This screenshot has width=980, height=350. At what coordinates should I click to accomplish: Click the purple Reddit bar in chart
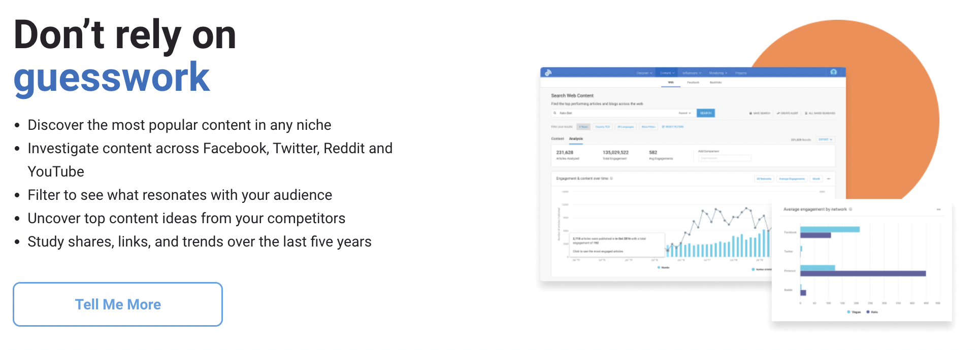(x=803, y=293)
